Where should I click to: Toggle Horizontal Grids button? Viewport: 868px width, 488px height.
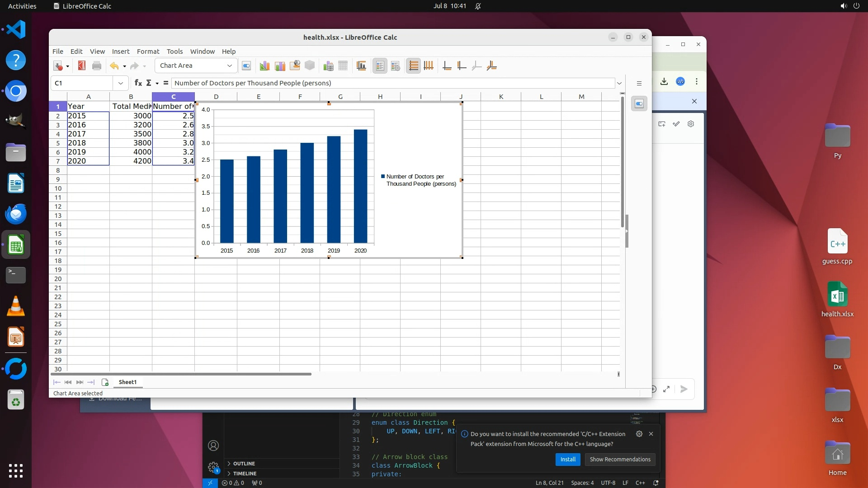click(413, 66)
